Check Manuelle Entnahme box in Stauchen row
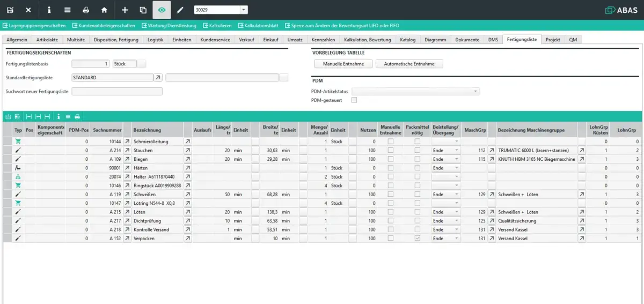 coord(391,151)
